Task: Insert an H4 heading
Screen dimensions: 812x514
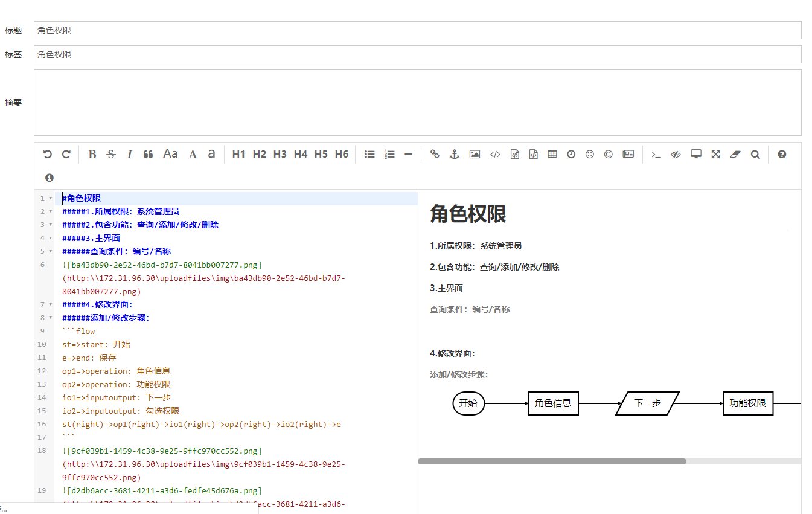Action: click(301, 155)
